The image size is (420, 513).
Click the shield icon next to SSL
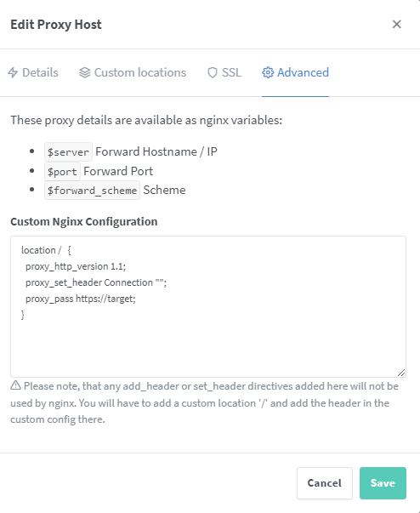(x=213, y=72)
